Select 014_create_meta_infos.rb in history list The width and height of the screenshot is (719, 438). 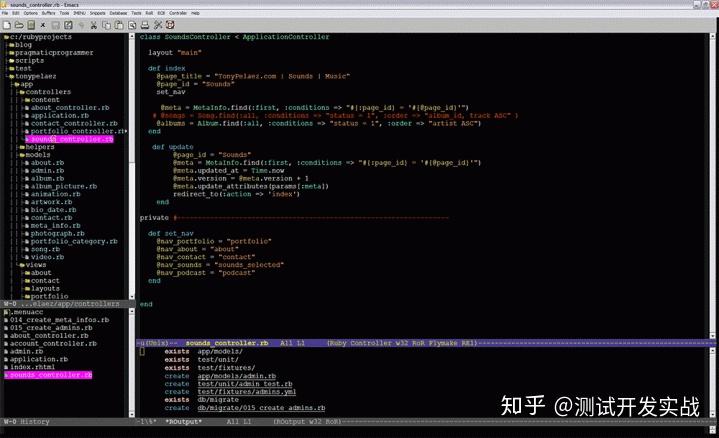click(59, 320)
